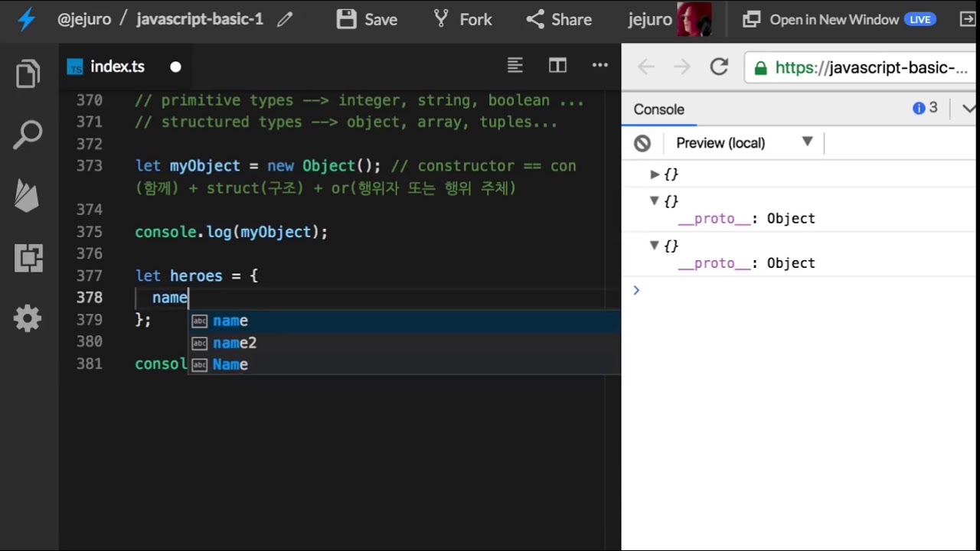Toggle the split editor layout icon

(x=557, y=66)
